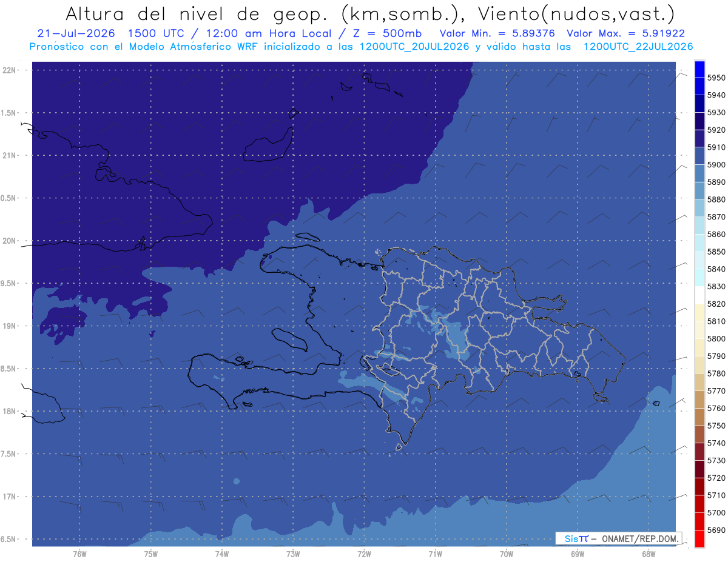This screenshot has height=562, width=728.
Task: Click the 76W longitude label
Action: click(79, 554)
